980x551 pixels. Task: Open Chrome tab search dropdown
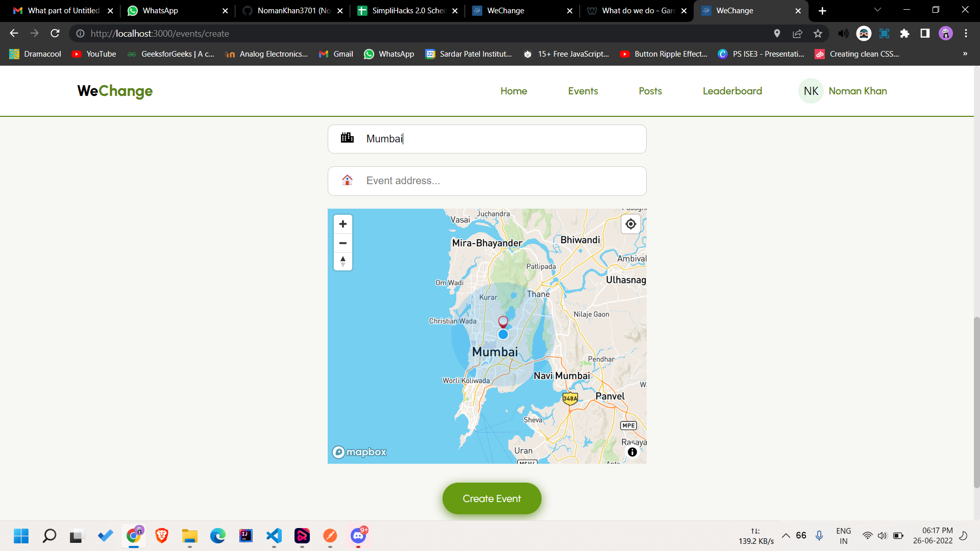click(877, 10)
